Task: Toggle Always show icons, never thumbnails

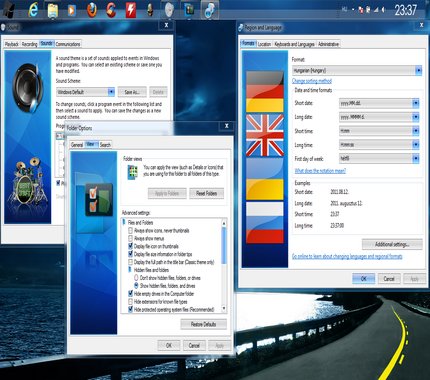Action: pyautogui.click(x=131, y=230)
